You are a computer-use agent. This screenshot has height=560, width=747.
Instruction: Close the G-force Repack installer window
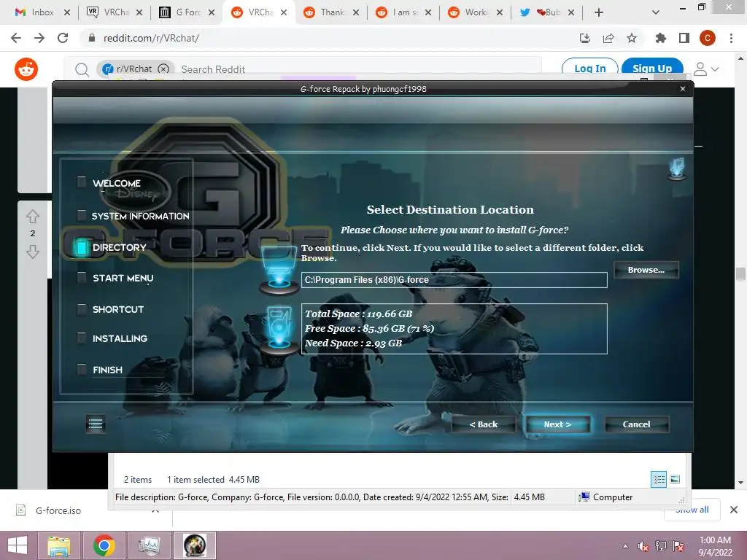click(x=683, y=88)
